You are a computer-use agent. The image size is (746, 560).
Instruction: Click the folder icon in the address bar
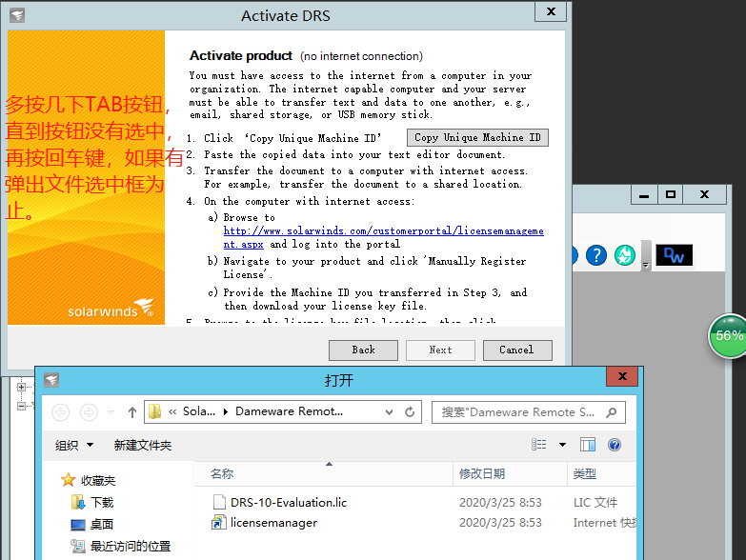(154, 411)
